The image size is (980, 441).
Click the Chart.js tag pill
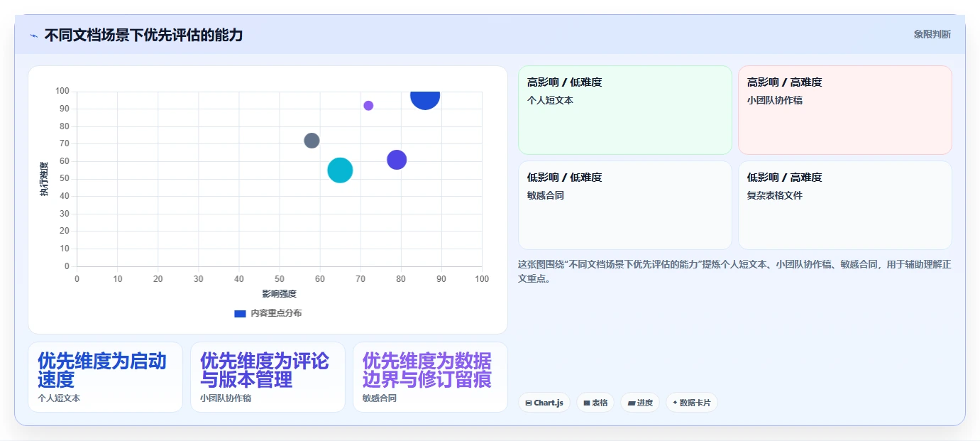click(544, 403)
